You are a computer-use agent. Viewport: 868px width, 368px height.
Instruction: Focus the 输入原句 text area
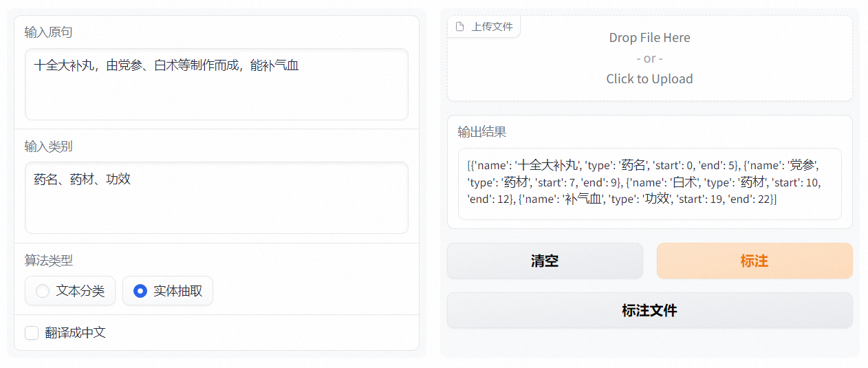click(x=217, y=93)
